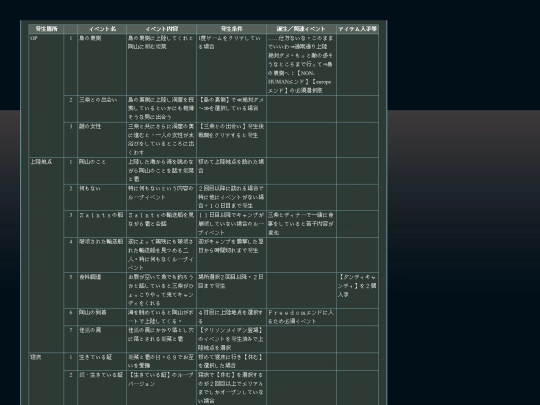Click the 発生条件 column header
Image resolution: width=540 pixels, height=405 pixels.
[231, 29]
